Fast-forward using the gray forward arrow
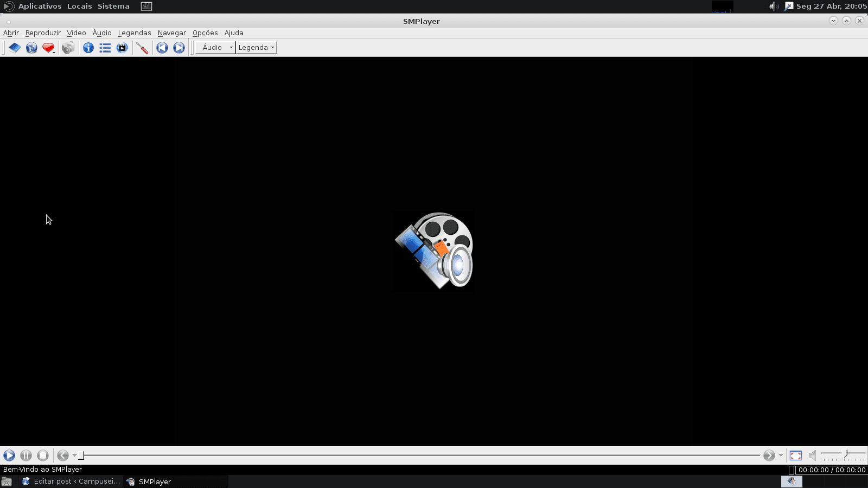This screenshot has height=488, width=868. click(769, 455)
